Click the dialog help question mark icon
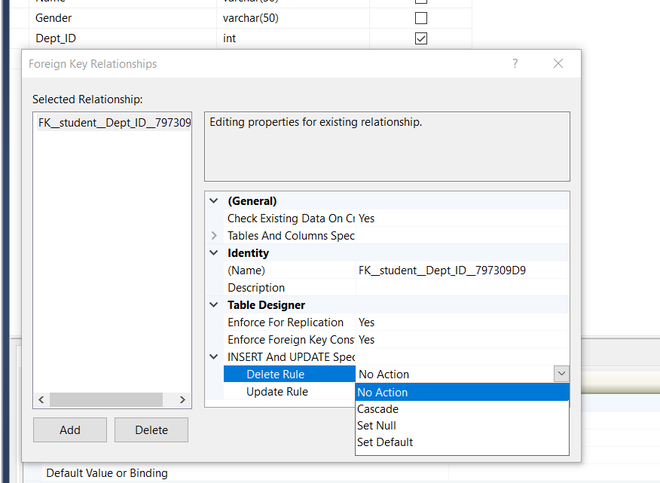The image size is (660, 483). point(515,64)
